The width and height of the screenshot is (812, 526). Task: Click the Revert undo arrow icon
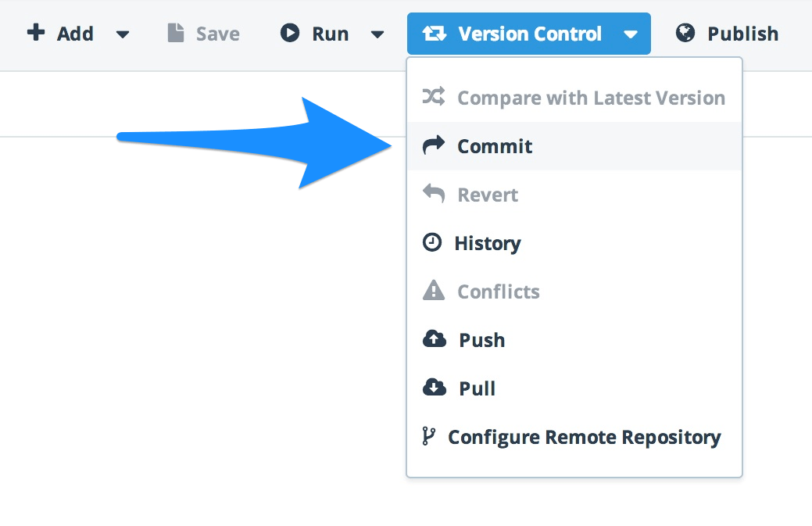pyautogui.click(x=434, y=194)
